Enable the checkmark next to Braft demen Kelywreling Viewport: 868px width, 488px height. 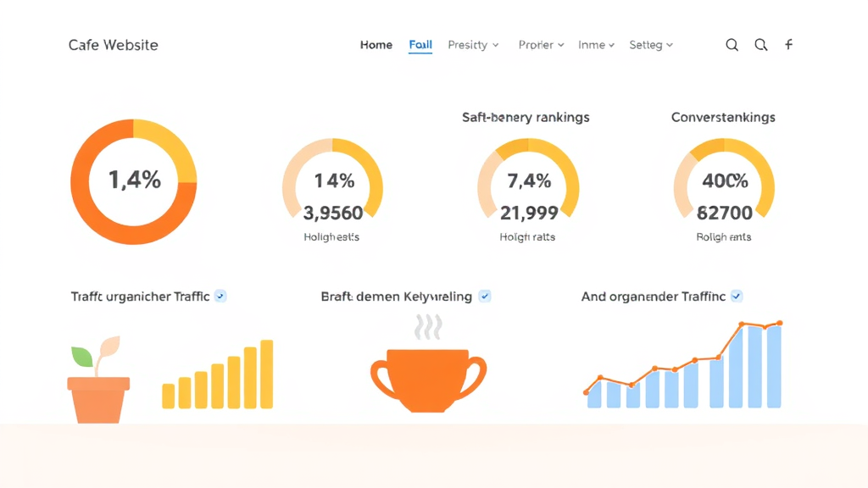click(485, 297)
